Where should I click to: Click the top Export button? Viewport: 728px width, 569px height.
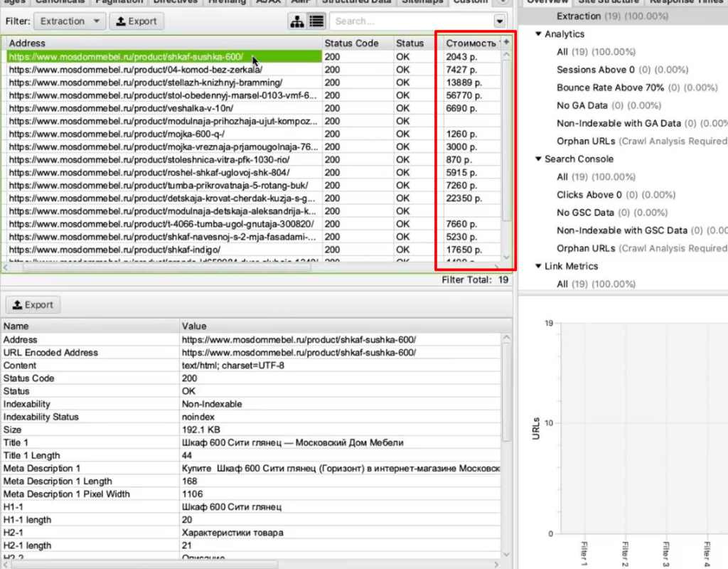tap(136, 21)
